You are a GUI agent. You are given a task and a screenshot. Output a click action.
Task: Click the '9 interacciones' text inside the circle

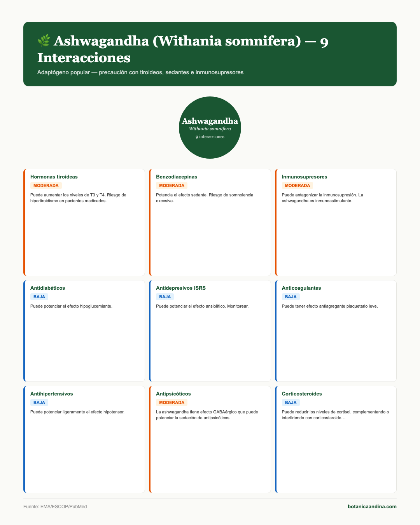pyautogui.click(x=210, y=137)
